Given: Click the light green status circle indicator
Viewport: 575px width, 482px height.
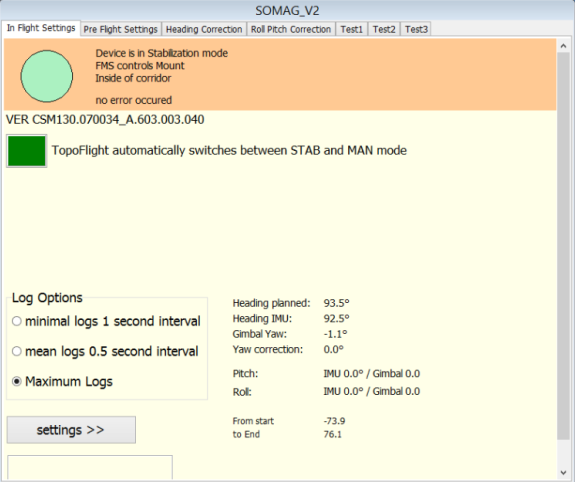Looking at the screenshot, I should pyautogui.click(x=47, y=76).
